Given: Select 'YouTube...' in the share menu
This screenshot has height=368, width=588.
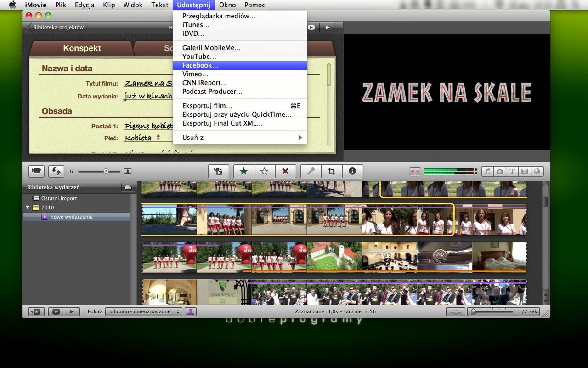Looking at the screenshot, I should (240, 57).
